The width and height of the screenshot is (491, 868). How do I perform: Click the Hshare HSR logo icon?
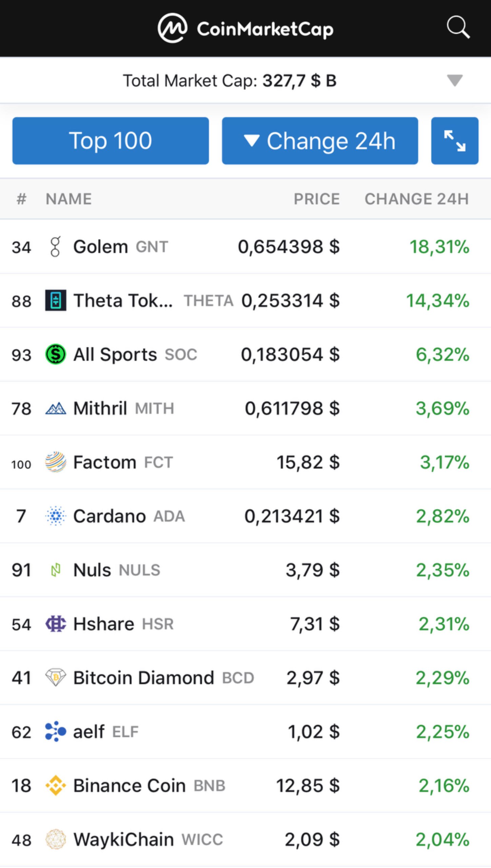56,624
